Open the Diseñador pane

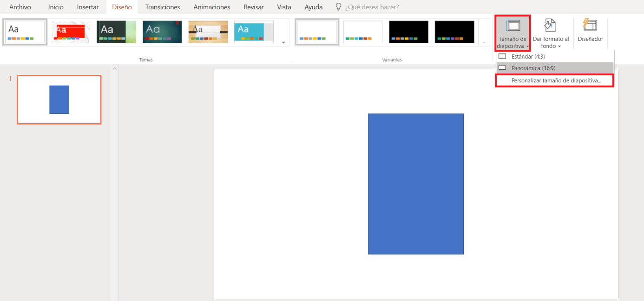(x=590, y=32)
